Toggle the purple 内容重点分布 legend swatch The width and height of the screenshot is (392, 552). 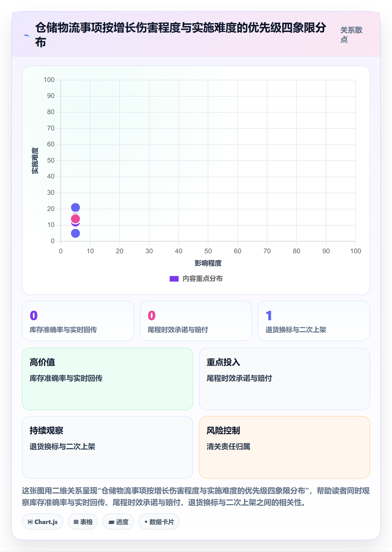coord(174,279)
